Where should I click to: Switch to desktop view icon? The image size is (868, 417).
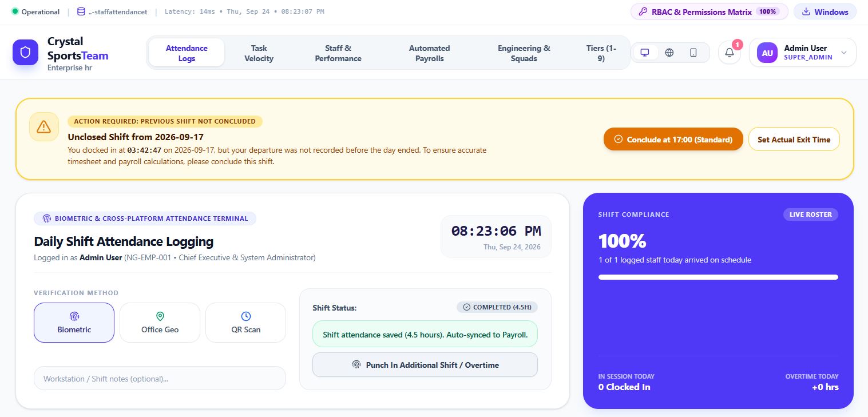click(645, 53)
